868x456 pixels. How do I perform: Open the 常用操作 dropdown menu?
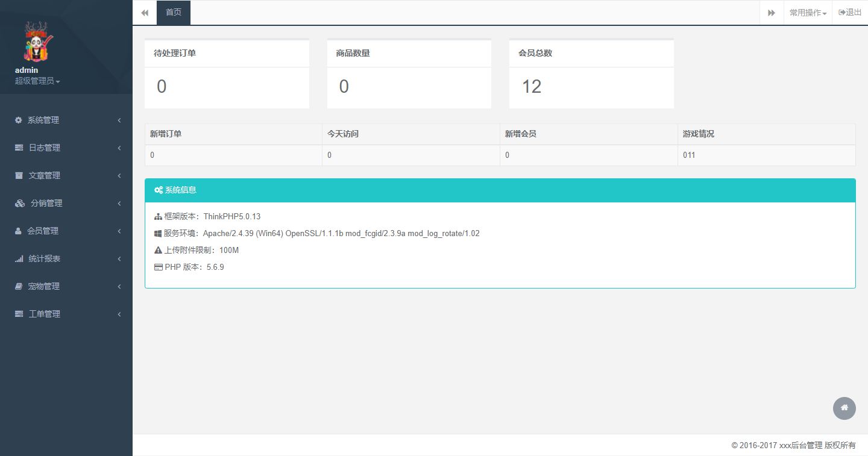(808, 13)
